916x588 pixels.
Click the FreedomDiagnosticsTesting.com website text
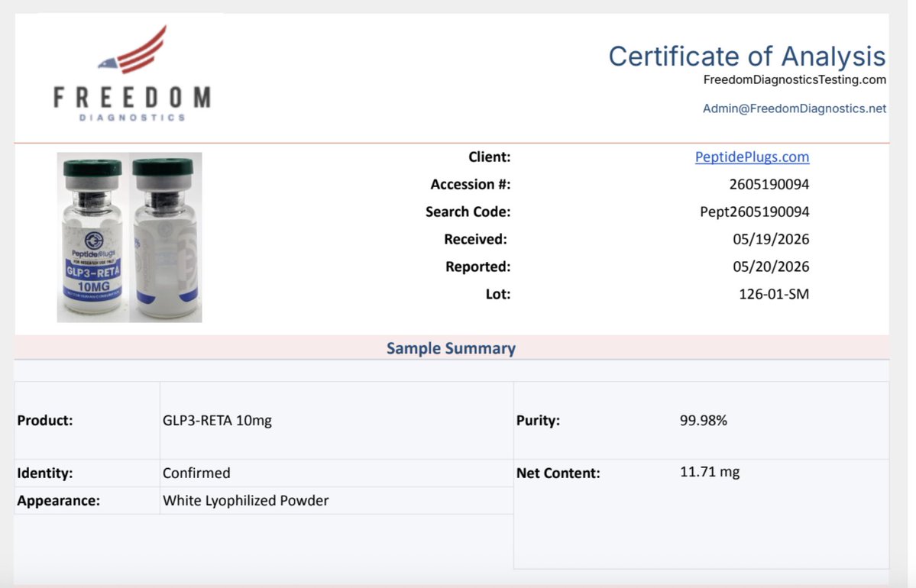[x=795, y=80]
